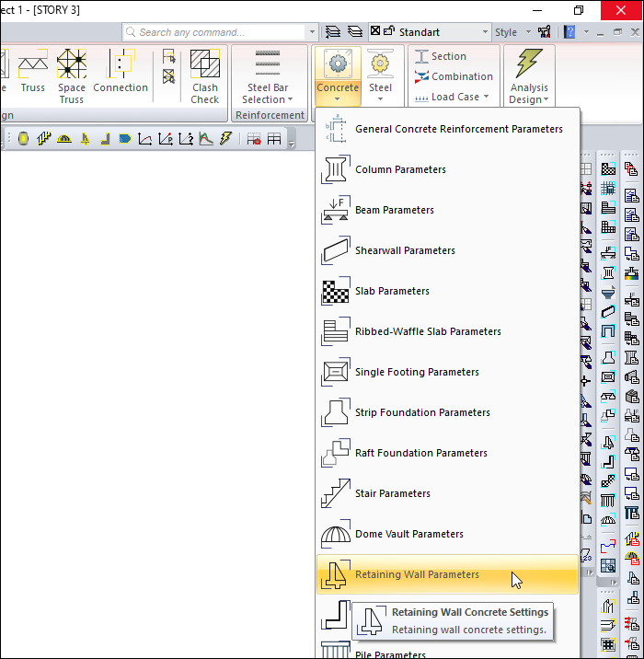Open the Style menu
The width and height of the screenshot is (644, 659).
pyautogui.click(x=510, y=32)
